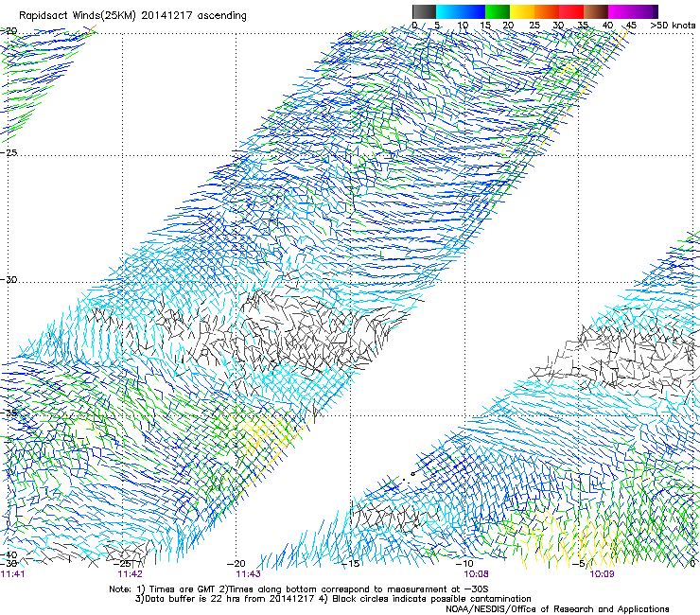Click the legend scale value '45'
This screenshot has width=700, height=615.
pos(631,26)
